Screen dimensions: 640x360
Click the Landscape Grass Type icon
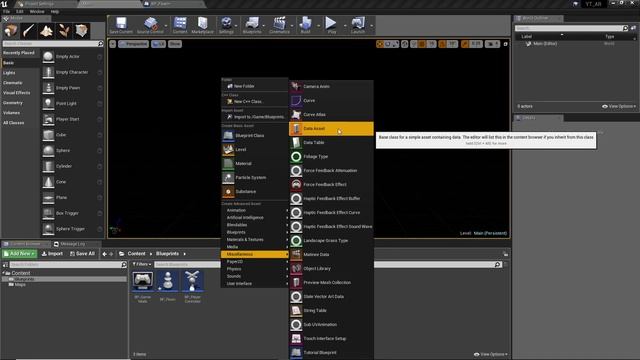tap(296, 241)
